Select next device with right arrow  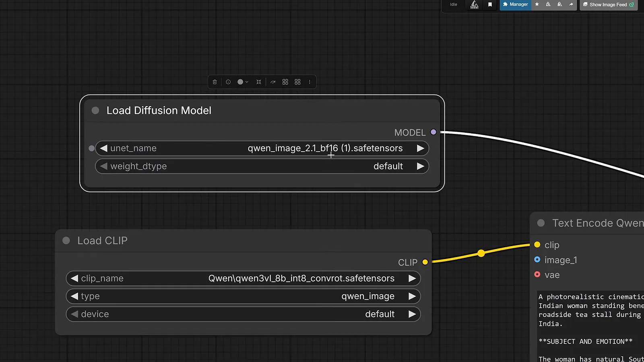pos(412,314)
